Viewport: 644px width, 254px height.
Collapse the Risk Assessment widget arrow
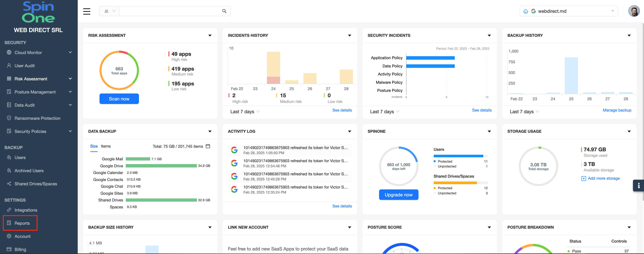[210, 35]
